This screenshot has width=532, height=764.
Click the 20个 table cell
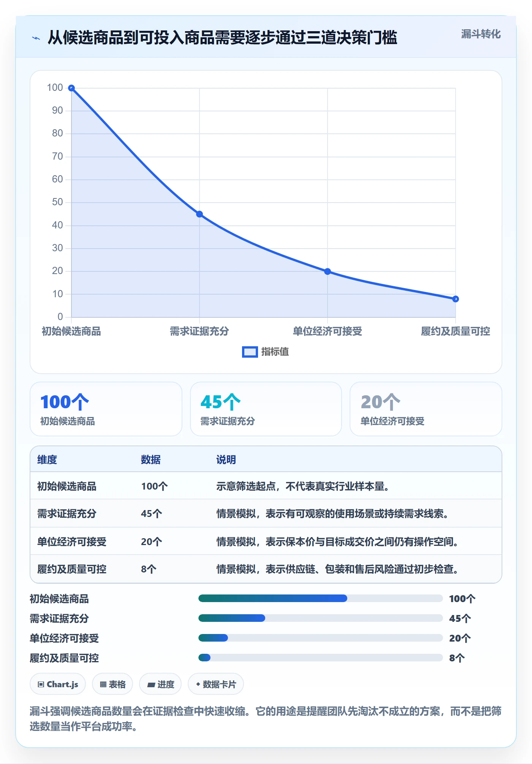[152, 542]
